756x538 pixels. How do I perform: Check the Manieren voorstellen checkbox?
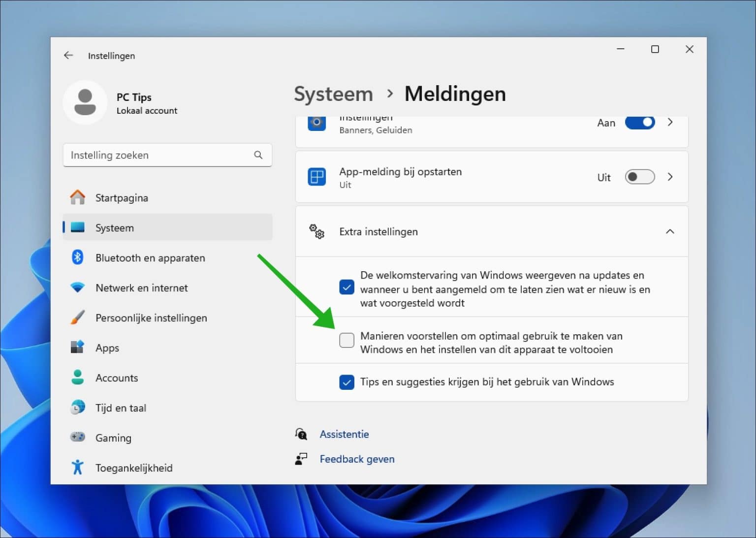tap(347, 340)
